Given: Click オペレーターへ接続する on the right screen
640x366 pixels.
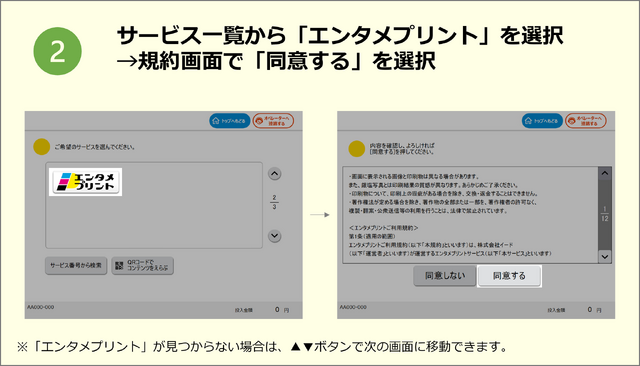Looking at the screenshot, I should click(x=586, y=121).
